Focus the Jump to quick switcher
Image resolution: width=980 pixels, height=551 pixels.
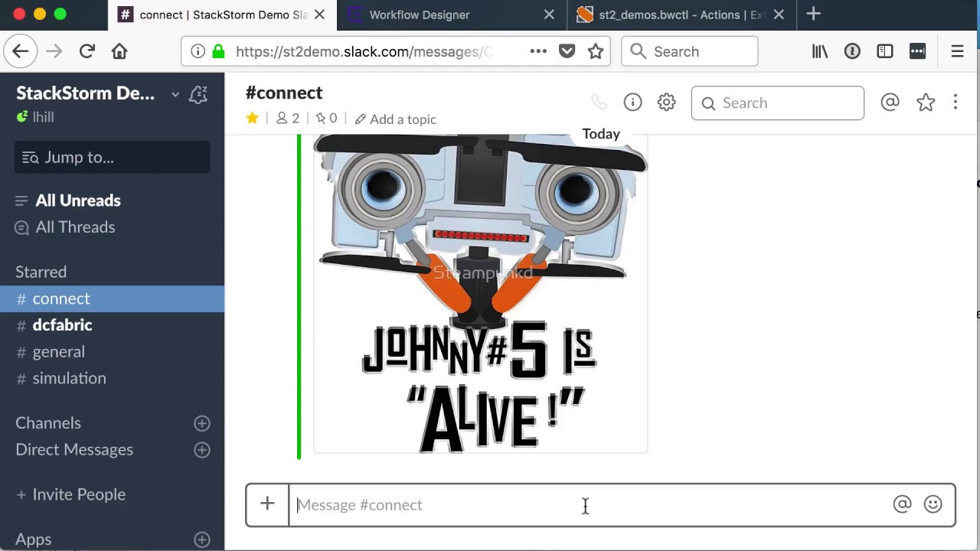coord(112,157)
